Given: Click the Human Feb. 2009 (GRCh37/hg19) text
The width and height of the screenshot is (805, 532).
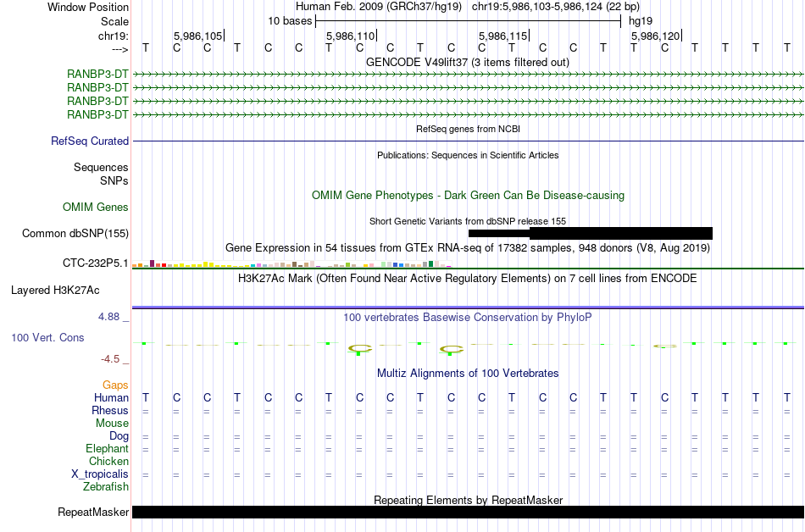Looking at the screenshot, I should (379, 7).
